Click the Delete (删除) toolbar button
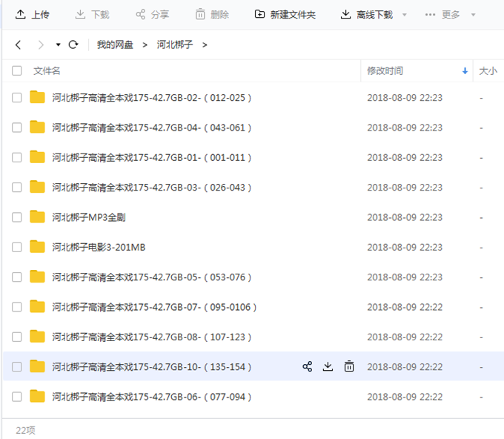Screen dimensions: 504x439 [213, 15]
